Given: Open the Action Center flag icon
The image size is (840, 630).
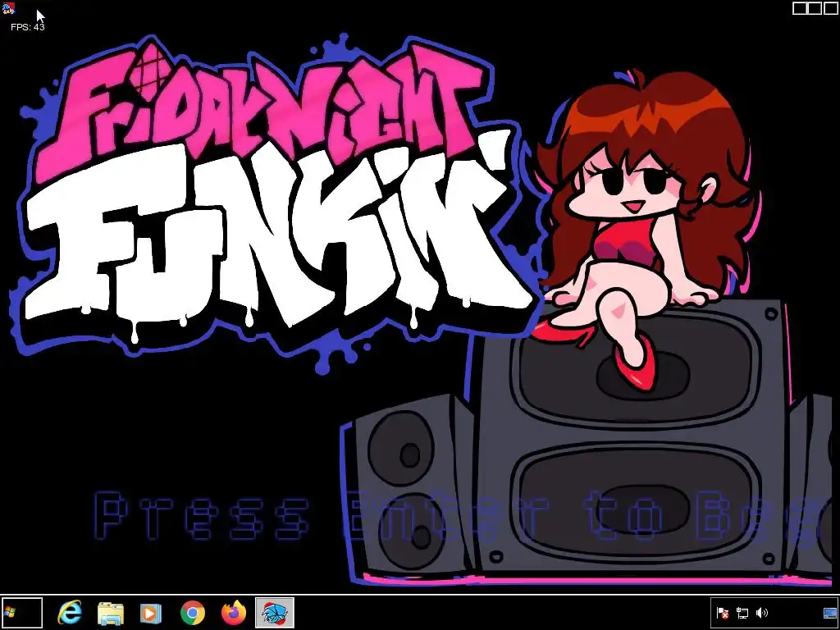Looking at the screenshot, I should [x=722, y=613].
